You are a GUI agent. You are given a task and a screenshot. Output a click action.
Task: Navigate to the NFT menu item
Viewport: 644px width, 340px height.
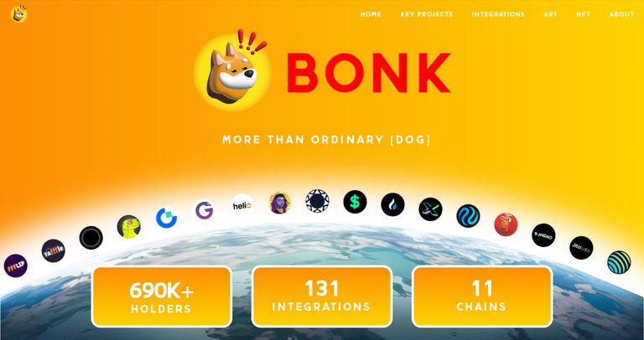pyautogui.click(x=584, y=14)
